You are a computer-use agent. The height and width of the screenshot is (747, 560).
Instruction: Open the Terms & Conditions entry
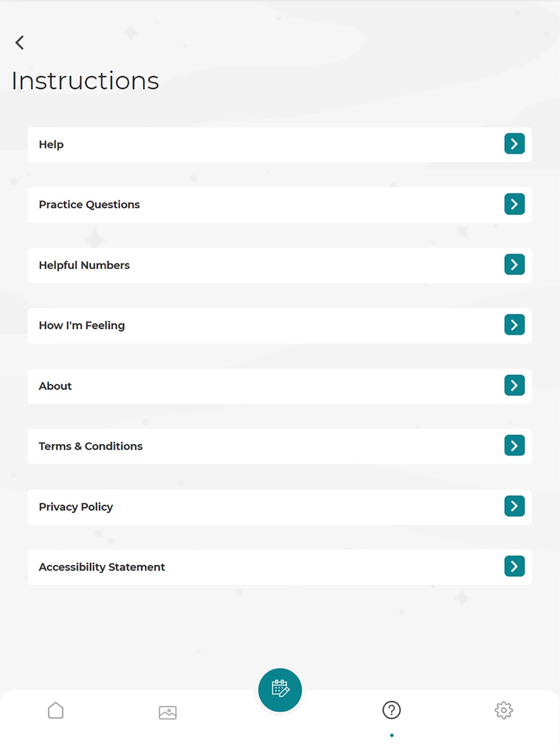pyautogui.click(x=280, y=446)
